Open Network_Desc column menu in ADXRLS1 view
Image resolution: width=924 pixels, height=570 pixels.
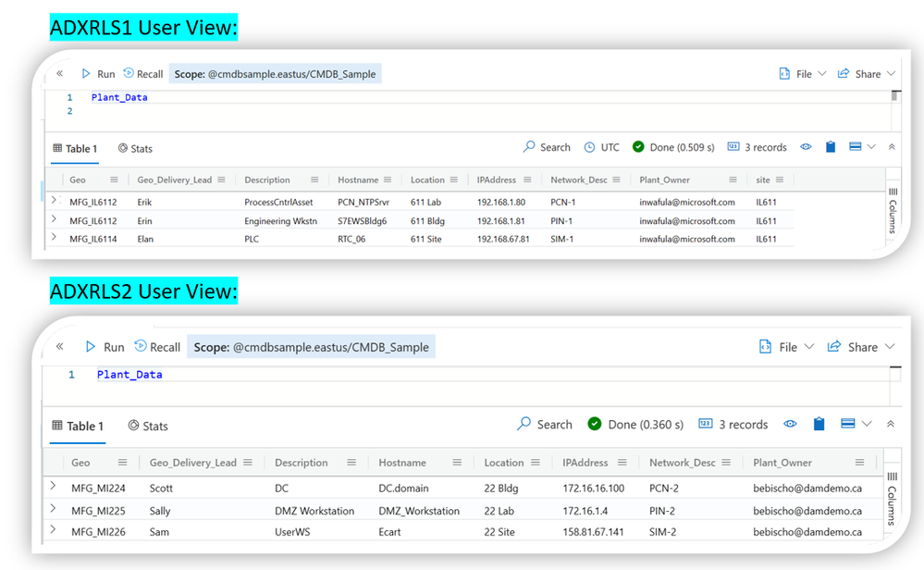(x=616, y=180)
